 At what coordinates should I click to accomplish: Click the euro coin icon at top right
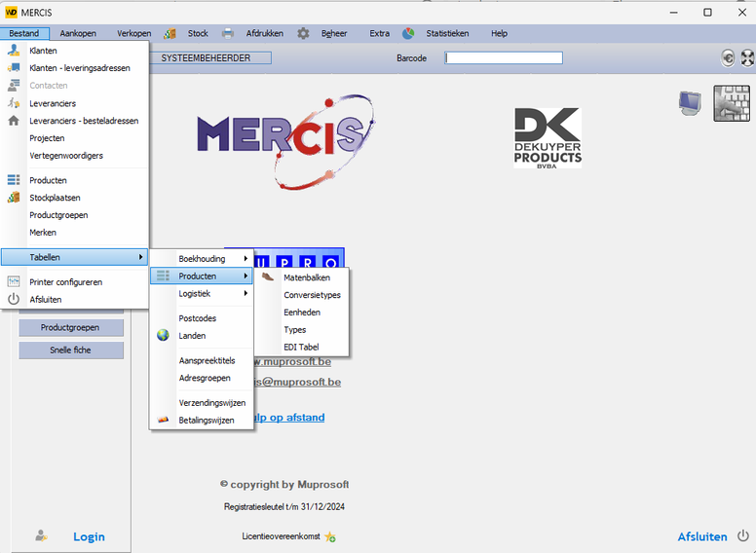click(x=728, y=58)
